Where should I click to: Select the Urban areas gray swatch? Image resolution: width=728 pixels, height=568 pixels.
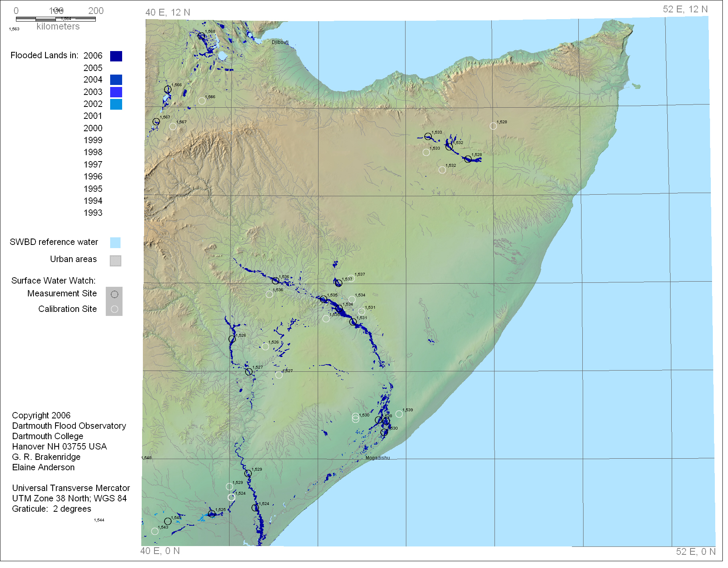pos(115,260)
